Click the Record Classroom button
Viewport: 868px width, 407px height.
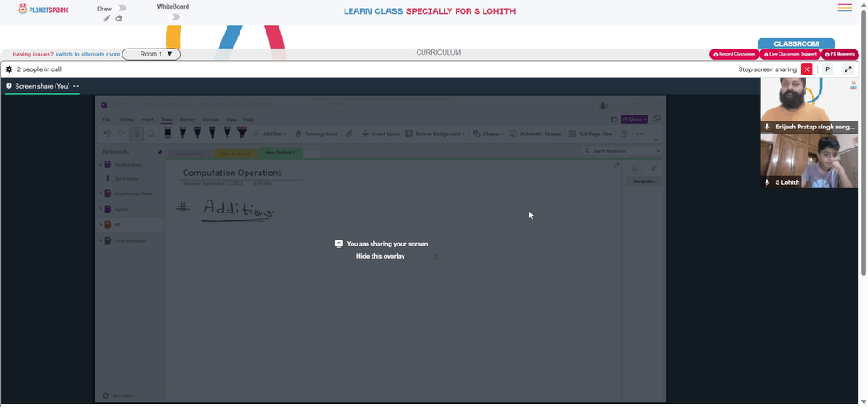point(734,55)
